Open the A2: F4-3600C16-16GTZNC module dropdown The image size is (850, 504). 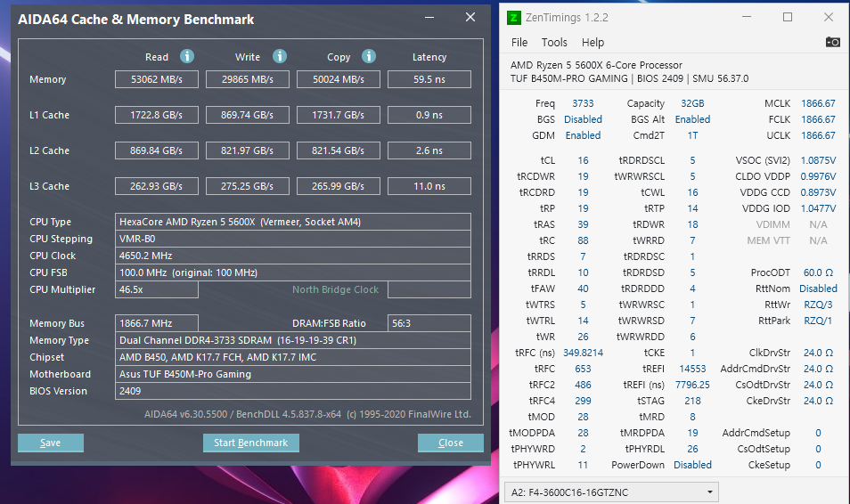click(611, 492)
